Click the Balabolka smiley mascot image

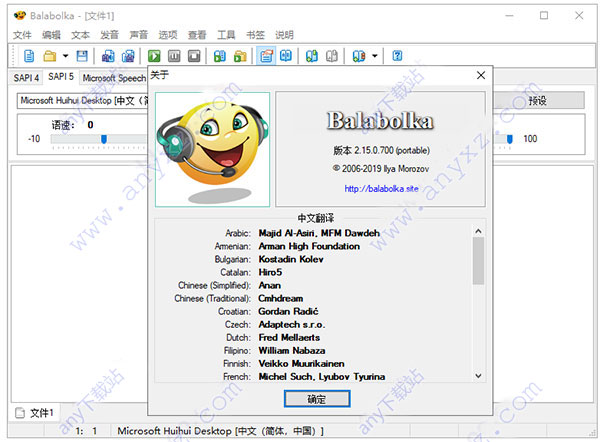[x=212, y=149]
